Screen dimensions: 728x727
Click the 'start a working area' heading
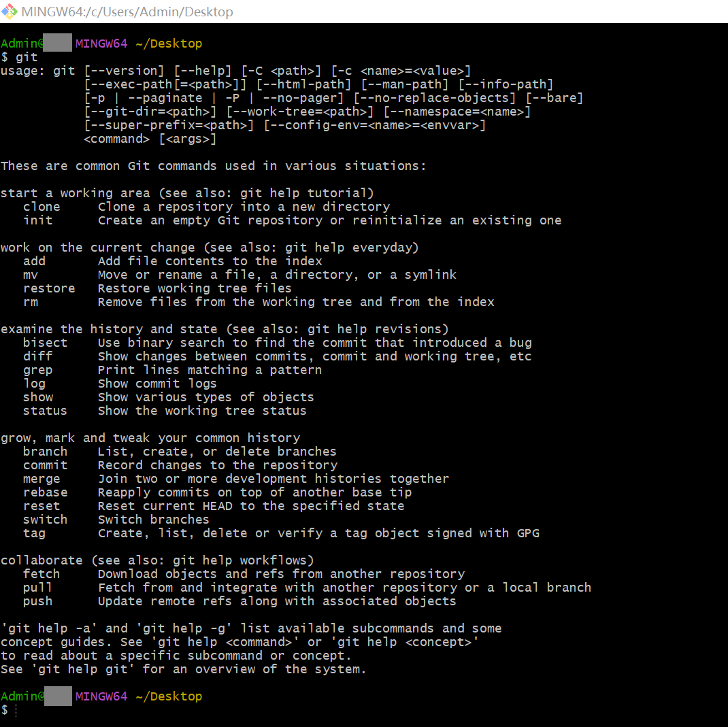pyautogui.click(x=187, y=193)
